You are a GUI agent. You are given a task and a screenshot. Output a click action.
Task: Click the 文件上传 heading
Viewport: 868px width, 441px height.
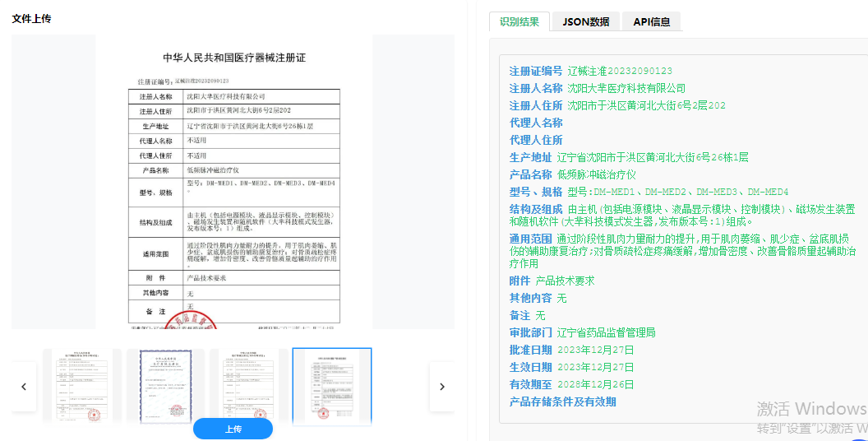(x=31, y=19)
